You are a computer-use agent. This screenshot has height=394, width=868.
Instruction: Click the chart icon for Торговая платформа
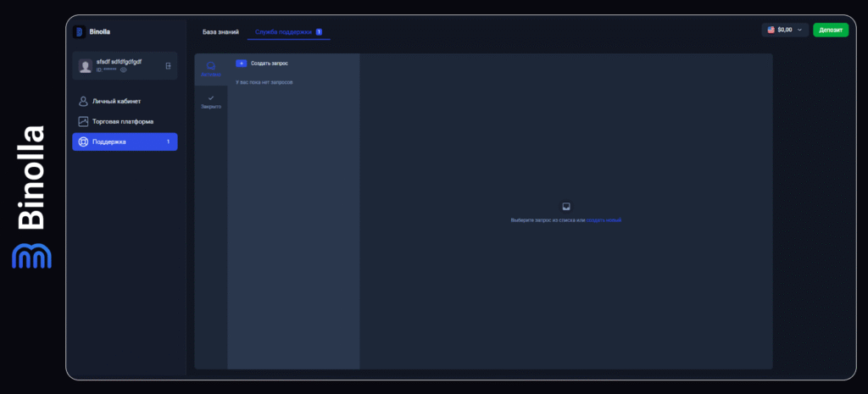[x=83, y=121]
